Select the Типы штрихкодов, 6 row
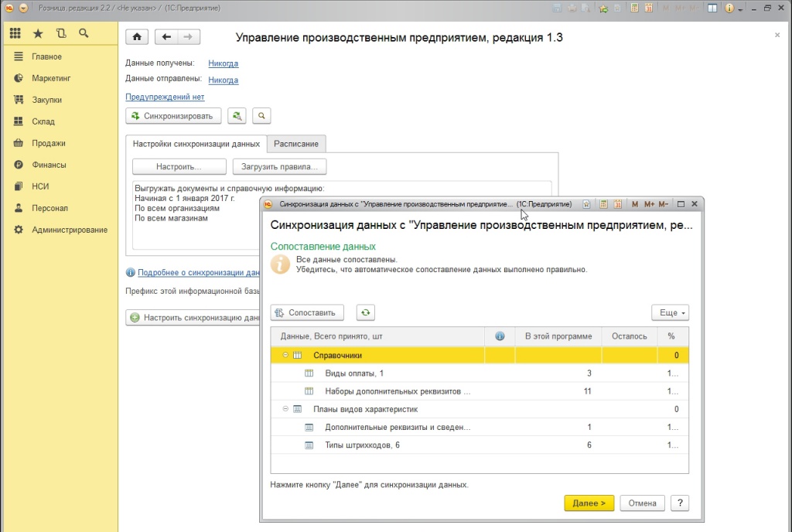Image resolution: width=792 pixels, height=532 pixels. coord(362,445)
